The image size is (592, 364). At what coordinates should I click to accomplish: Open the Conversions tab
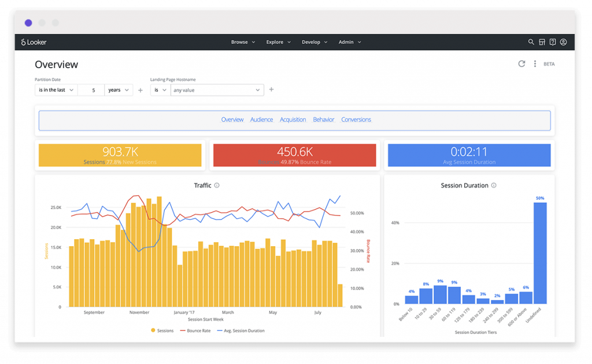(356, 120)
